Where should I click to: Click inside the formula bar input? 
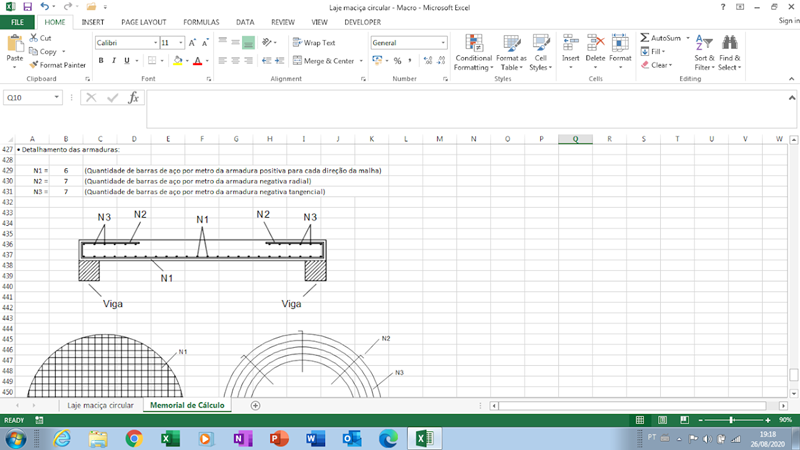[469, 109]
